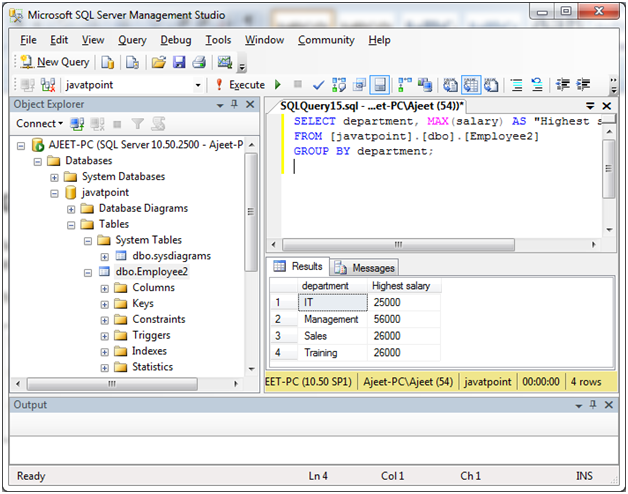Print the query using the printer icon
This screenshot has width=628, height=494.
(x=199, y=62)
